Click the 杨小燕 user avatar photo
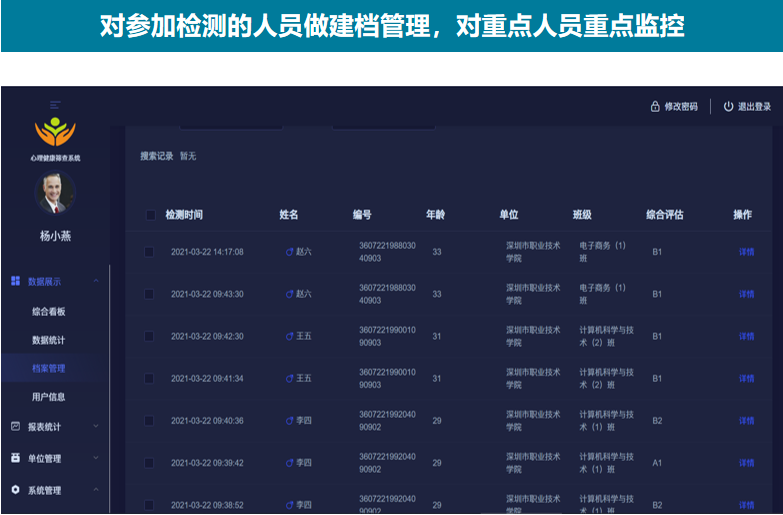The height and width of the screenshot is (515, 783). [55, 193]
